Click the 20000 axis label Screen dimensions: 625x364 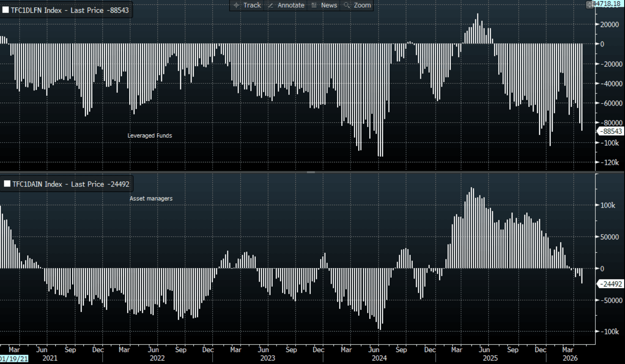610,25
